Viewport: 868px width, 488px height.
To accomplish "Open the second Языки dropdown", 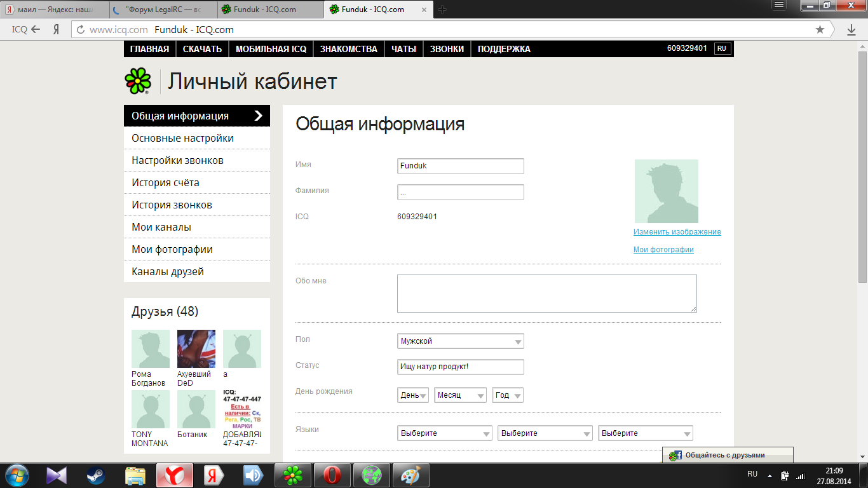I will (x=545, y=433).
